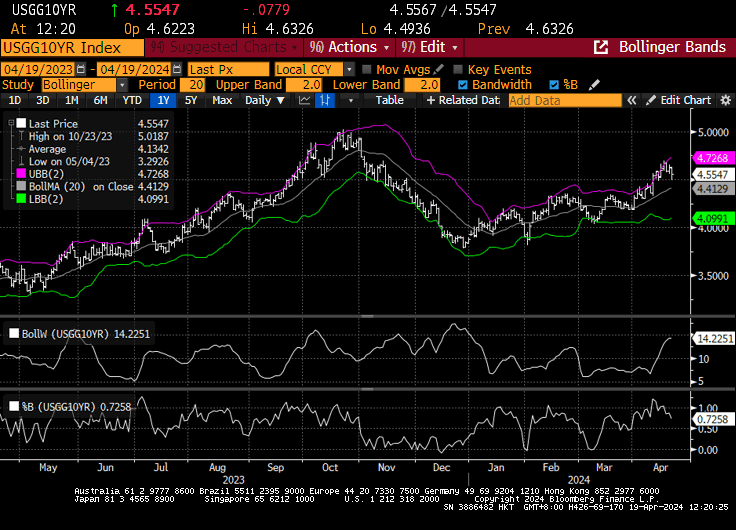This screenshot has width=736, height=530.
Task: Enable the Mov Avgs checkbox
Action: click(x=367, y=69)
